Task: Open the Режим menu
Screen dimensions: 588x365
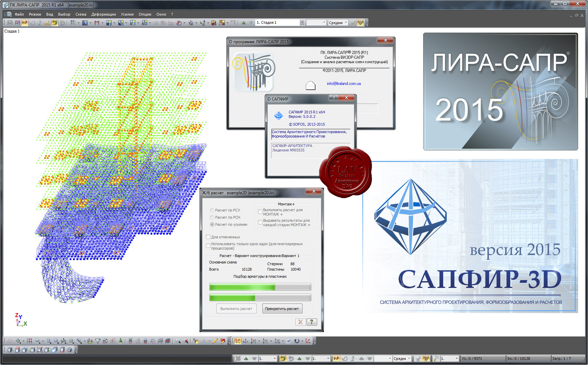Action: tap(35, 14)
